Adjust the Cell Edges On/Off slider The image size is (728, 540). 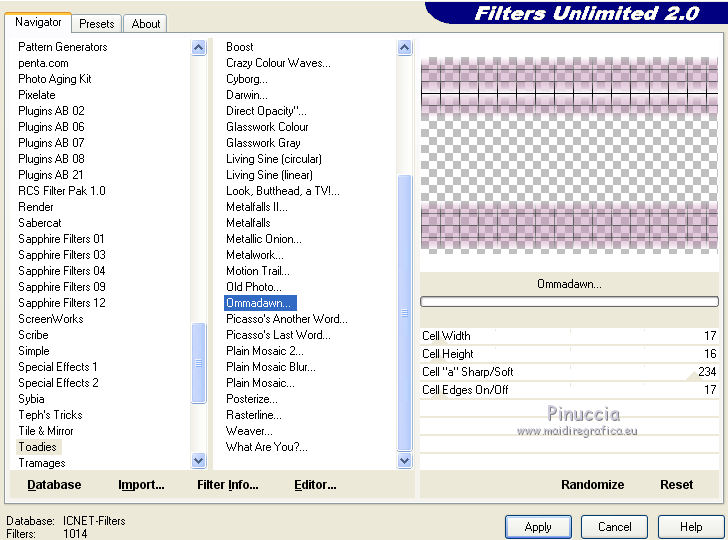[x=570, y=390]
